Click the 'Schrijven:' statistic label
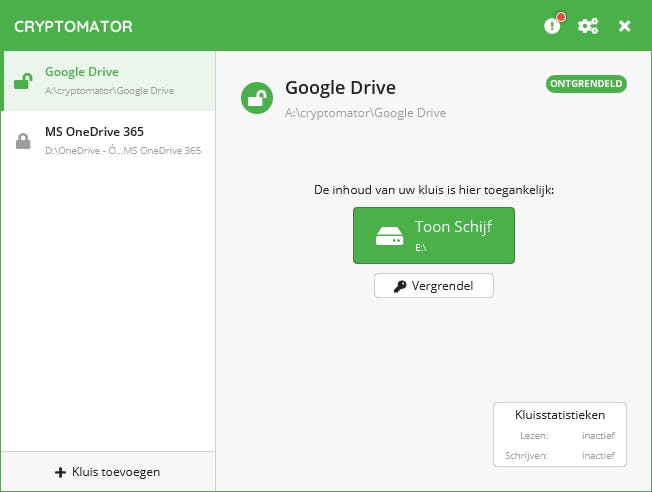 coord(526,455)
